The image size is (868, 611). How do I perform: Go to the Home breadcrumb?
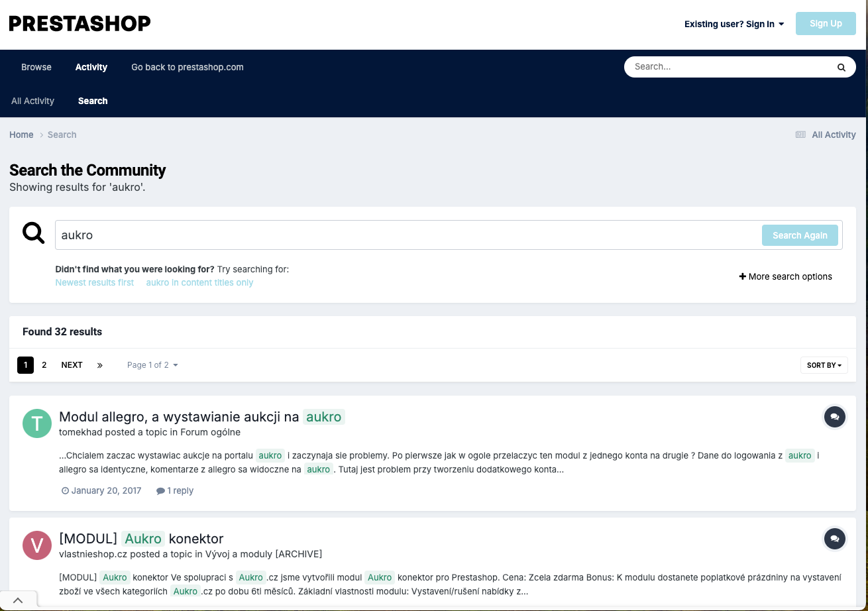(21, 135)
